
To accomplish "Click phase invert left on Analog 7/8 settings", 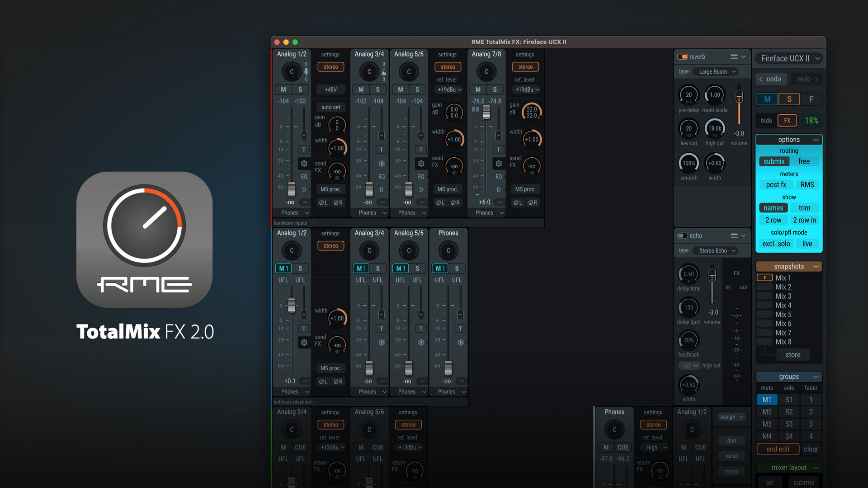I will (518, 202).
